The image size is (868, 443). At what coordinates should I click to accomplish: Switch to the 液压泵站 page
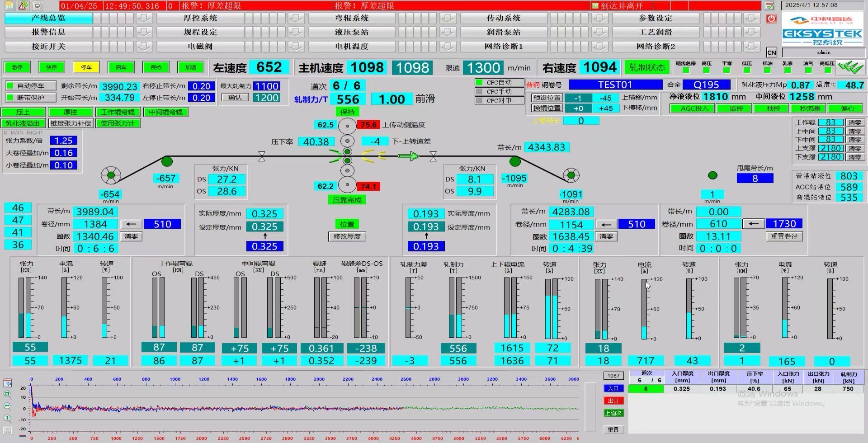pos(352,32)
